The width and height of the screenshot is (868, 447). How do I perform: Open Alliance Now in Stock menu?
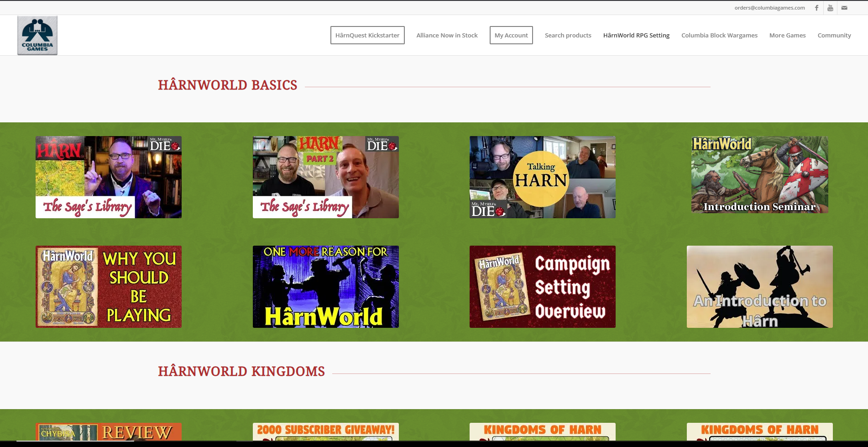447,35
